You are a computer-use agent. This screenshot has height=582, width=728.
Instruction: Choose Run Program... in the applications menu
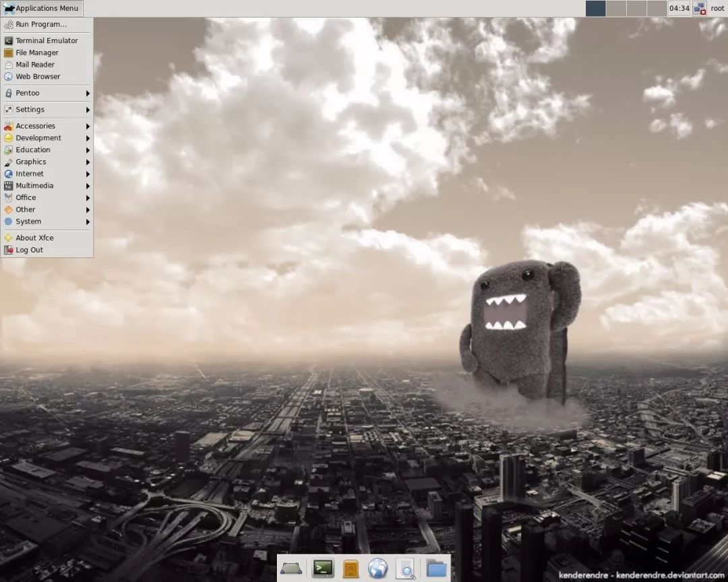coord(41,24)
